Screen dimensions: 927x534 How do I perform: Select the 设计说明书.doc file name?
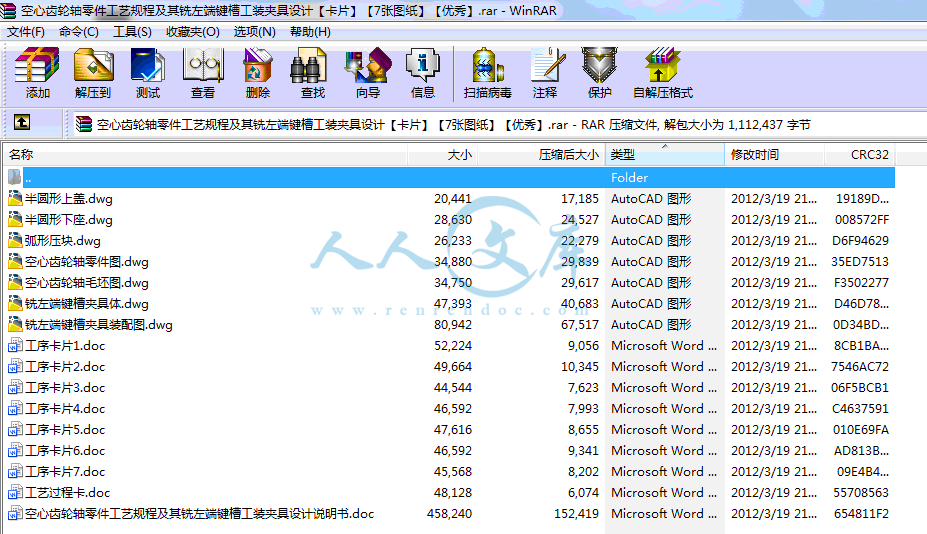[199, 513]
